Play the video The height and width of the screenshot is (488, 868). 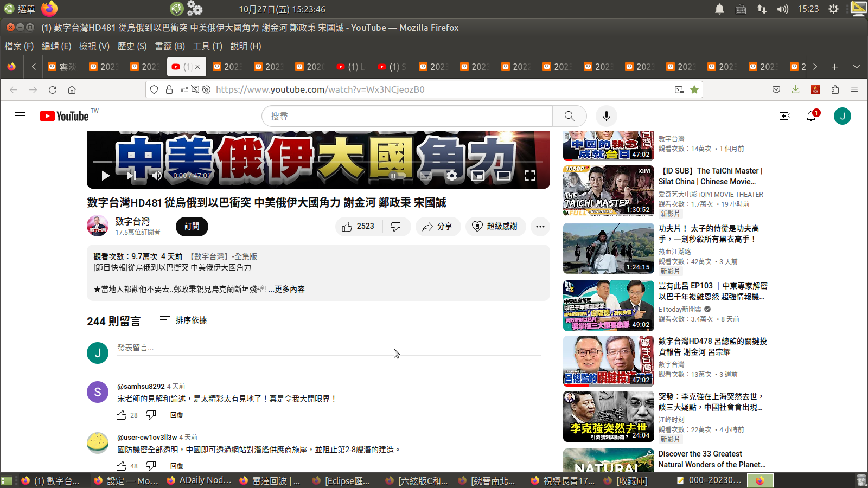click(x=106, y=175)
